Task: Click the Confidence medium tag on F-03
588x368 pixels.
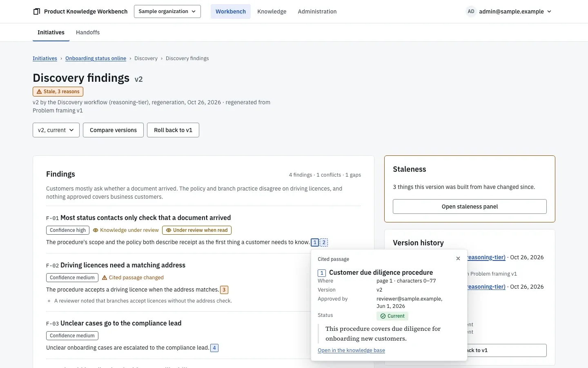Action: [x=72, y=336]
